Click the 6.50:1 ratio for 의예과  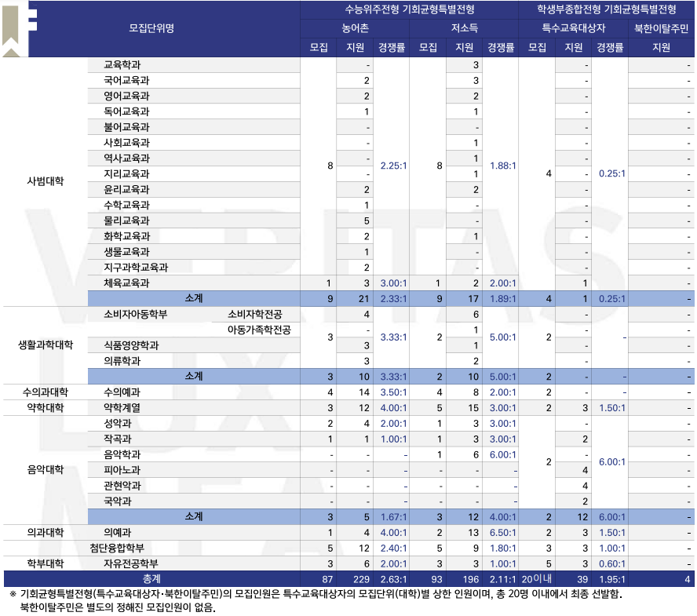[x=503, y=533]
